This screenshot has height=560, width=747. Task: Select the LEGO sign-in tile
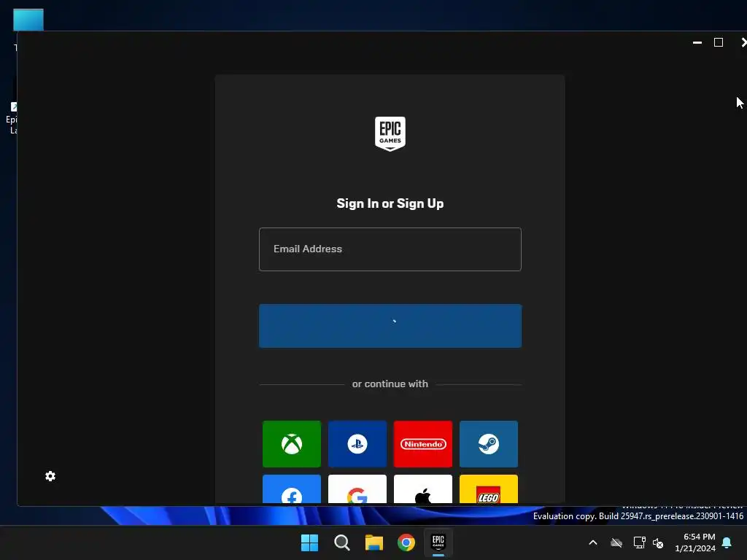(x=489, y=489)
